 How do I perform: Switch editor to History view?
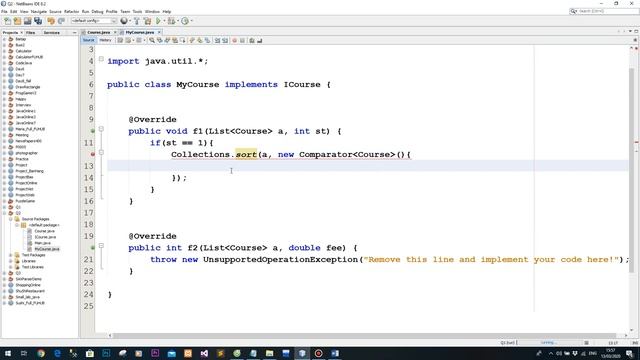[105, 40]
